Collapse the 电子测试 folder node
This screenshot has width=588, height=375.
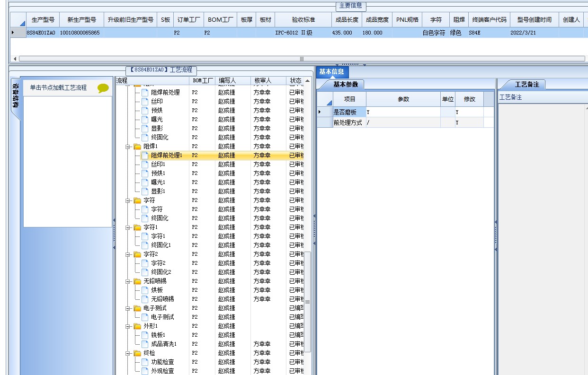point(128,308)
